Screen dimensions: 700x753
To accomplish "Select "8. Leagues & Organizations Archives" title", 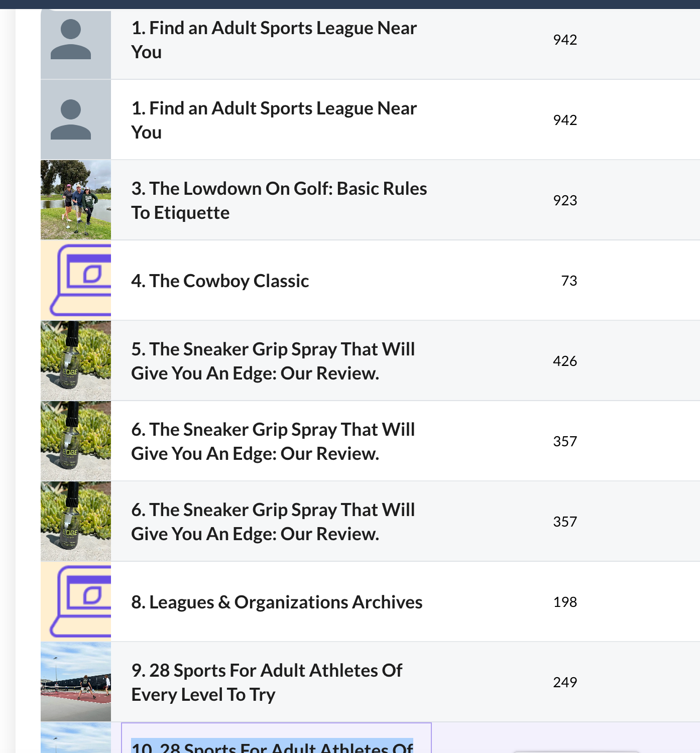I will coord(277,602).
